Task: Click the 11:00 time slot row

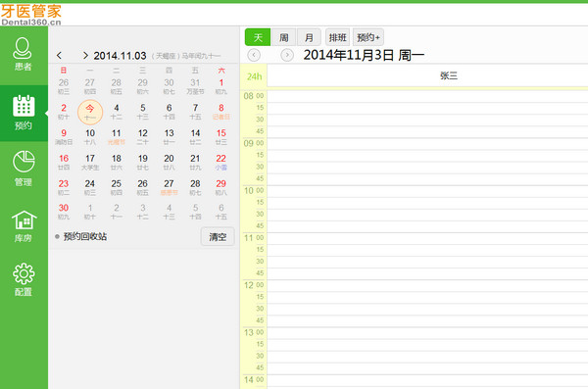Action: click(x=427, y=238)
